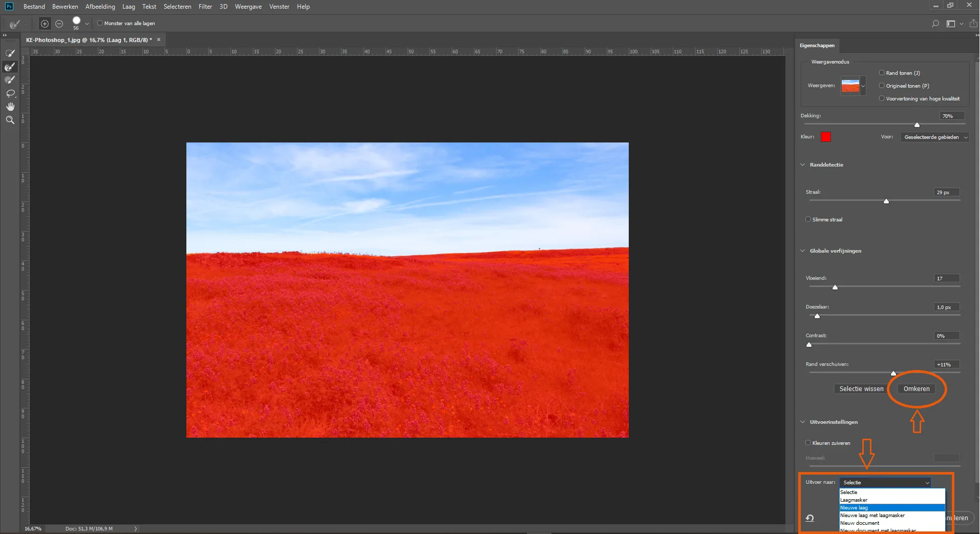Choose Nieuwe laag met laagmasker option
This screenshot has height=534, width=980.
pos(892,515)
